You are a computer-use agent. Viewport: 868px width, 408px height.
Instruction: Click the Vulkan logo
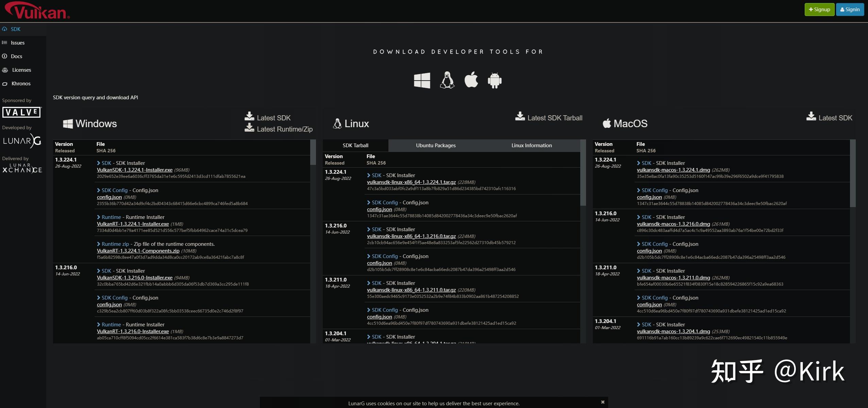pos(37,10)
